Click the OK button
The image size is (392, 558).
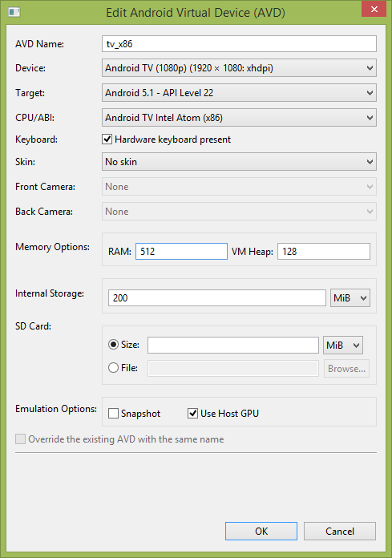coord(261,532)
